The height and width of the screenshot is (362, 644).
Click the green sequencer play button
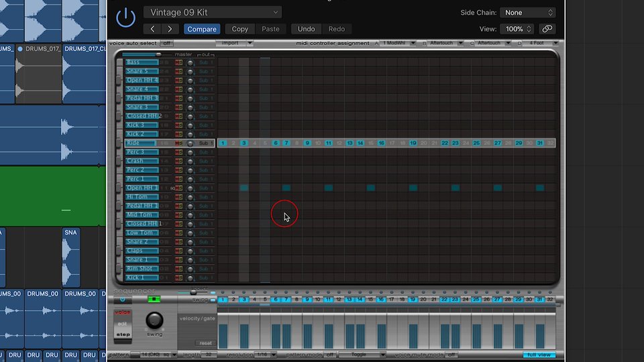(154, 300)
